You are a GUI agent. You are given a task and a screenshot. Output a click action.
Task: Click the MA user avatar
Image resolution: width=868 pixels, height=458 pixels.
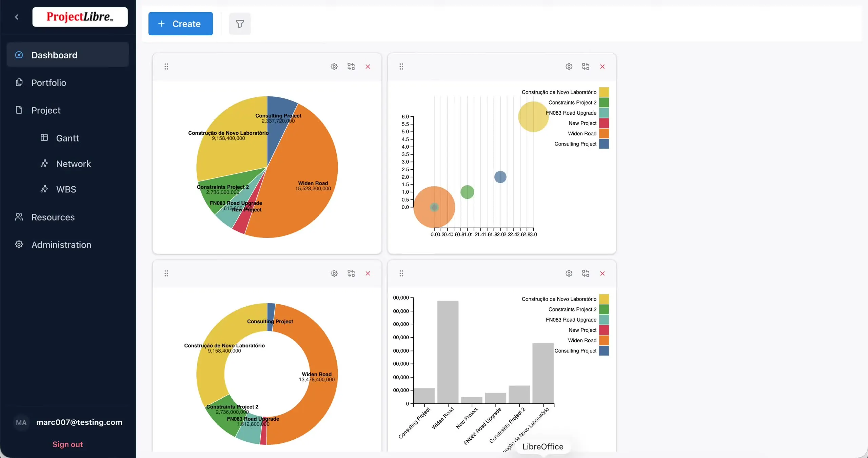point(21,422)
